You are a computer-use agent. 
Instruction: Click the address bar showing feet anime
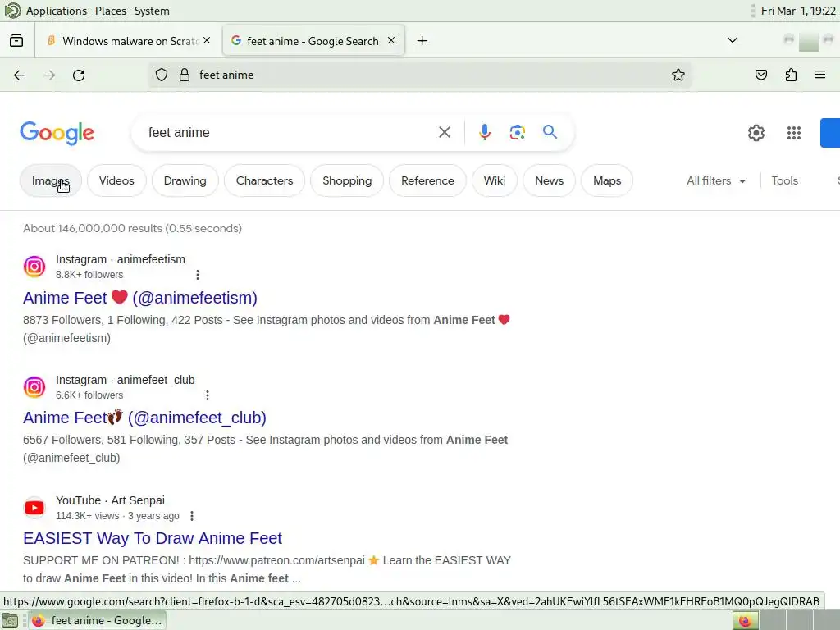[421, 75]
